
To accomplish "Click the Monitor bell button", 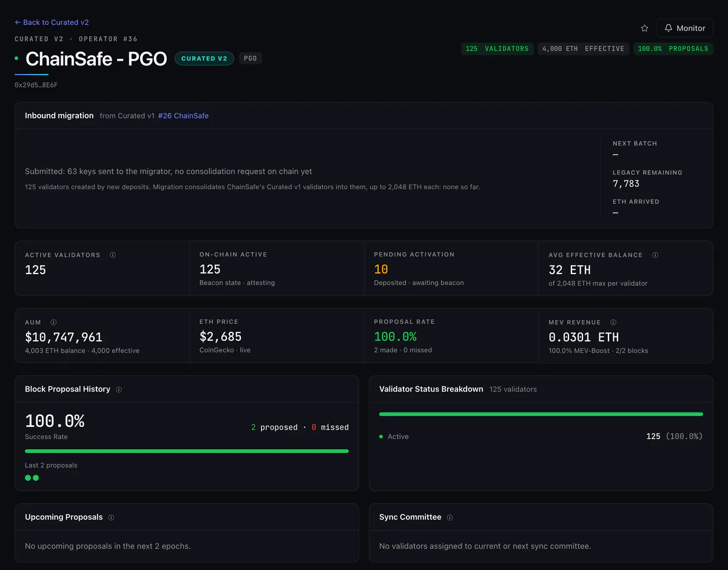I will pos(684,28).
